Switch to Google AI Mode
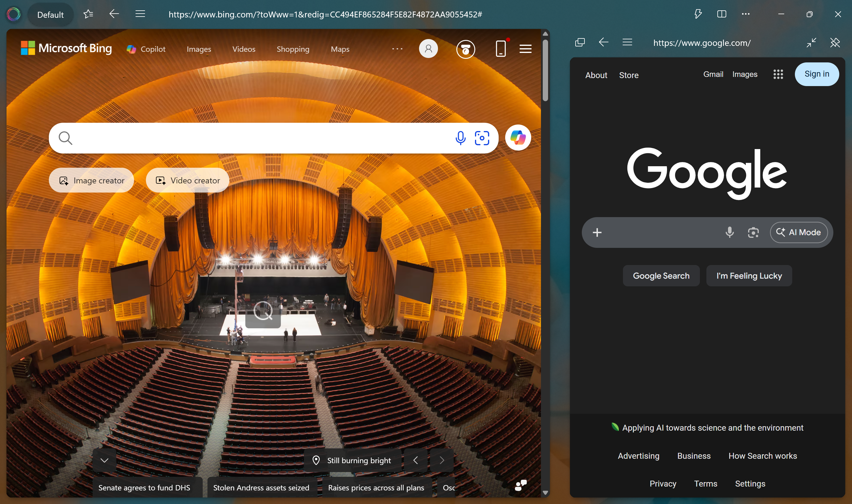Image resolution: width=852 pixels, height=504 pixels. pos(799,232)
